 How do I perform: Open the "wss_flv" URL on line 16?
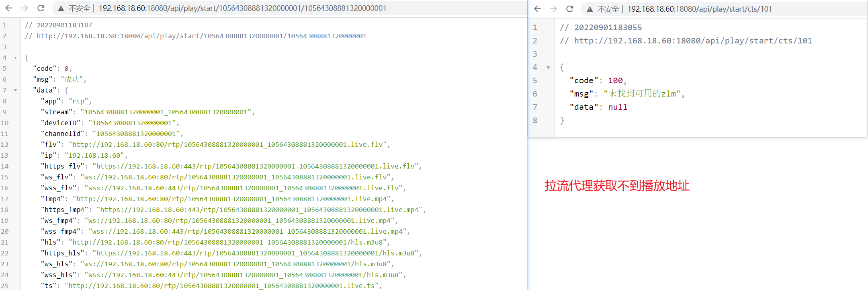244,188
